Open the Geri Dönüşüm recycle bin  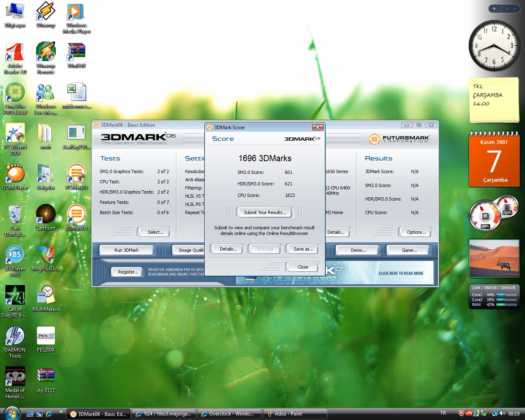(15, 221)
